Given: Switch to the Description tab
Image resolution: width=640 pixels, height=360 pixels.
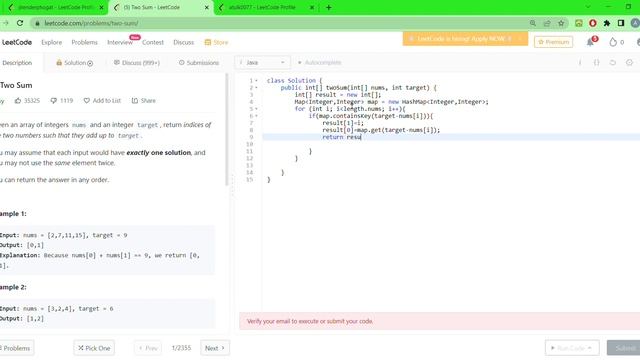Looking at the screenshot, I should coord(17,63).
